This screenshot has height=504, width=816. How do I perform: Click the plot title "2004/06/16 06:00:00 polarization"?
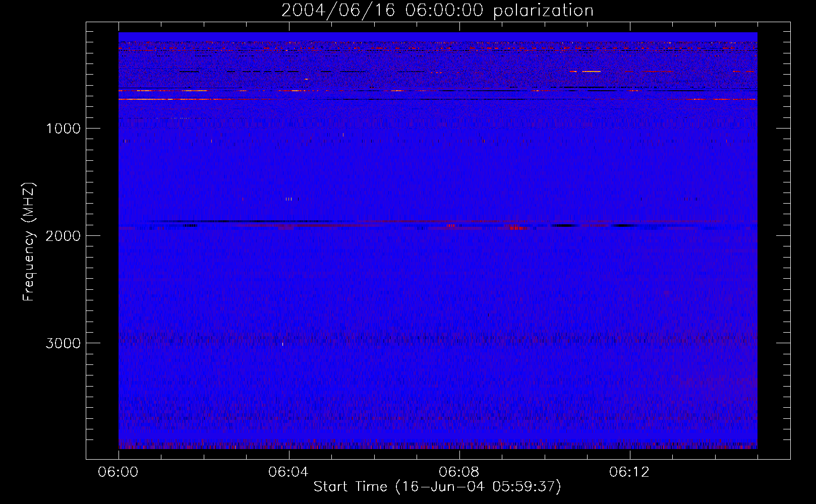click(437, 11)
